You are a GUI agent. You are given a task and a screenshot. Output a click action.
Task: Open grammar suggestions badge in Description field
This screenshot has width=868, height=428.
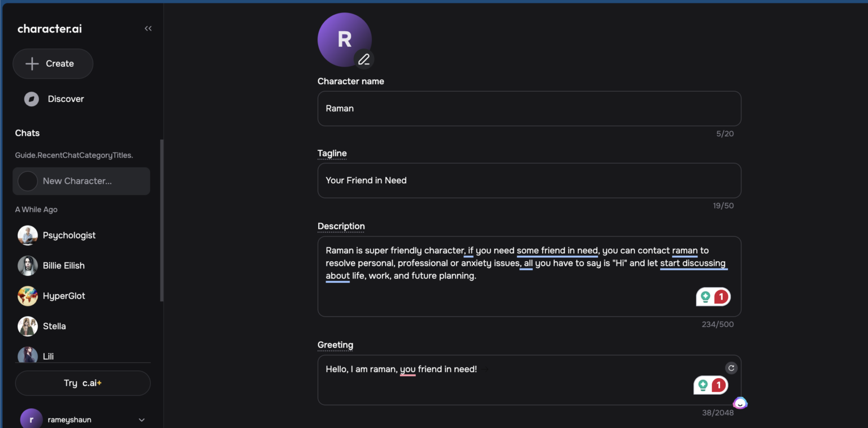pyautogui.click(x=713, y=297)
